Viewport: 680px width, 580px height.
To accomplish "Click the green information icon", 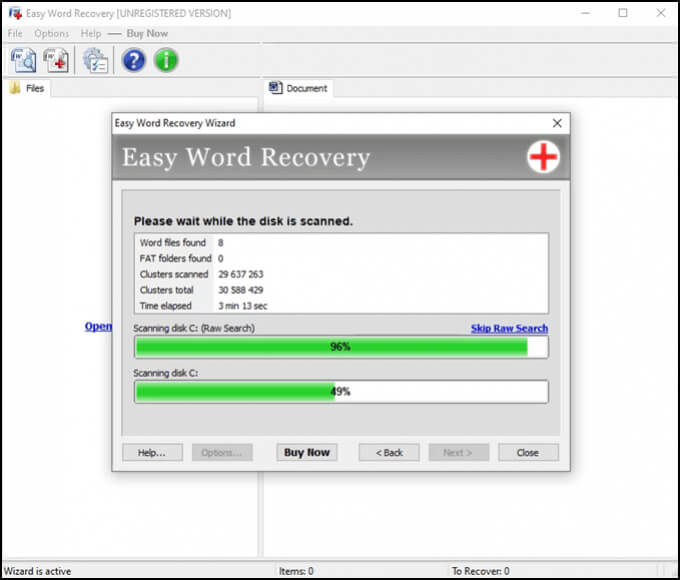I will tap(165, 60).
